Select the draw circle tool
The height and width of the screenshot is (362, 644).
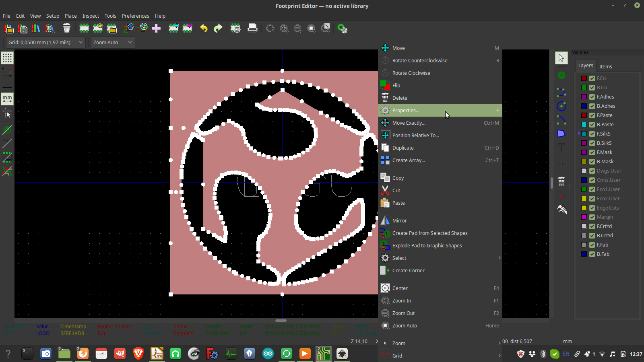tap(561, 106)
